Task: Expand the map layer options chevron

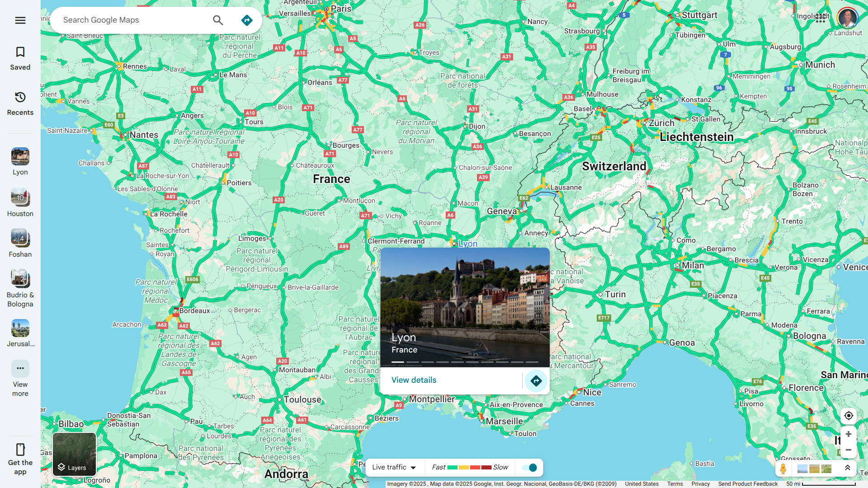Action: (x=847, y=468)
